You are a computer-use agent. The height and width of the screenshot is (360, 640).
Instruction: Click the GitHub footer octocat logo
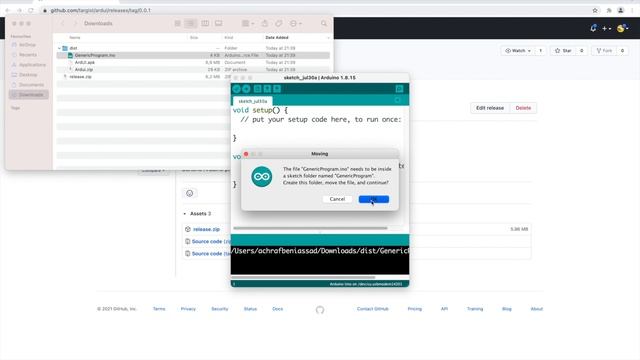(320, 310)
